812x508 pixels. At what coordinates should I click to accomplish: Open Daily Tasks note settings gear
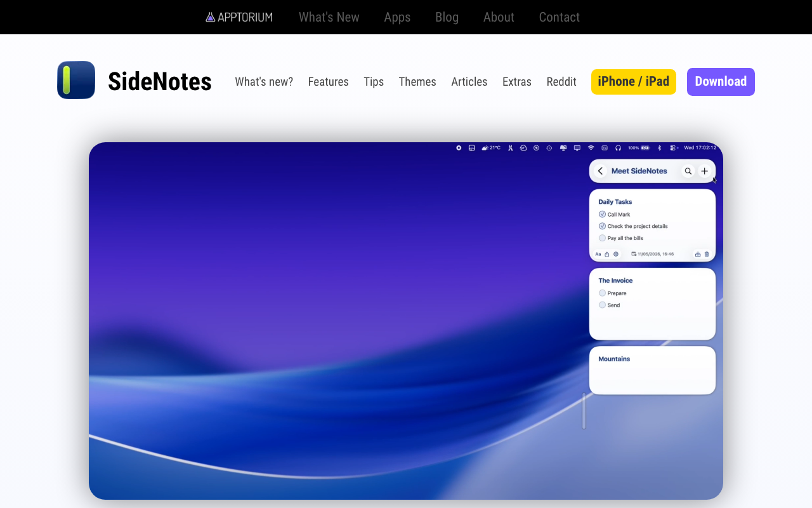[x=615, y=254]
